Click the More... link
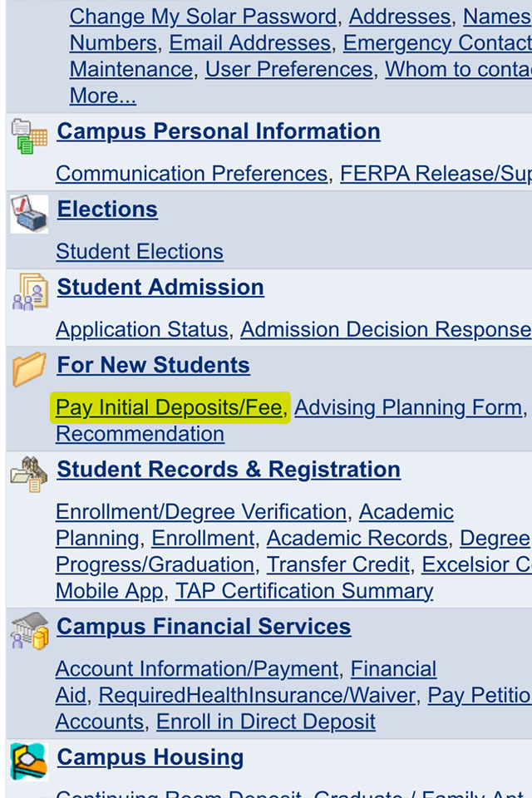The height and width of the screenshot is (798, 532). tap(102, 96)
